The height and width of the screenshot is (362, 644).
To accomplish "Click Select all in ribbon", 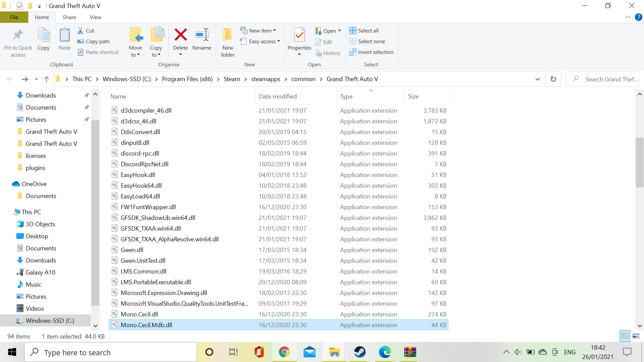I will pyautogui.click(x=368, y=31).
